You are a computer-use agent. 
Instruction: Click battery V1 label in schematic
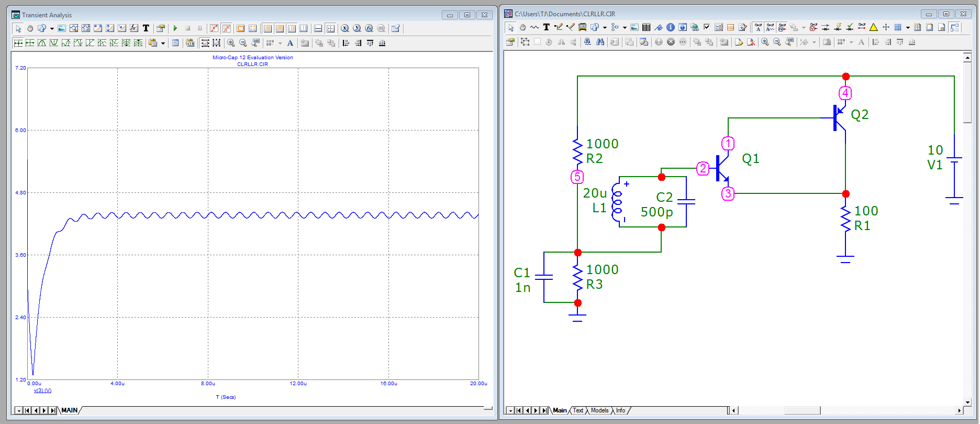(935, 165)
